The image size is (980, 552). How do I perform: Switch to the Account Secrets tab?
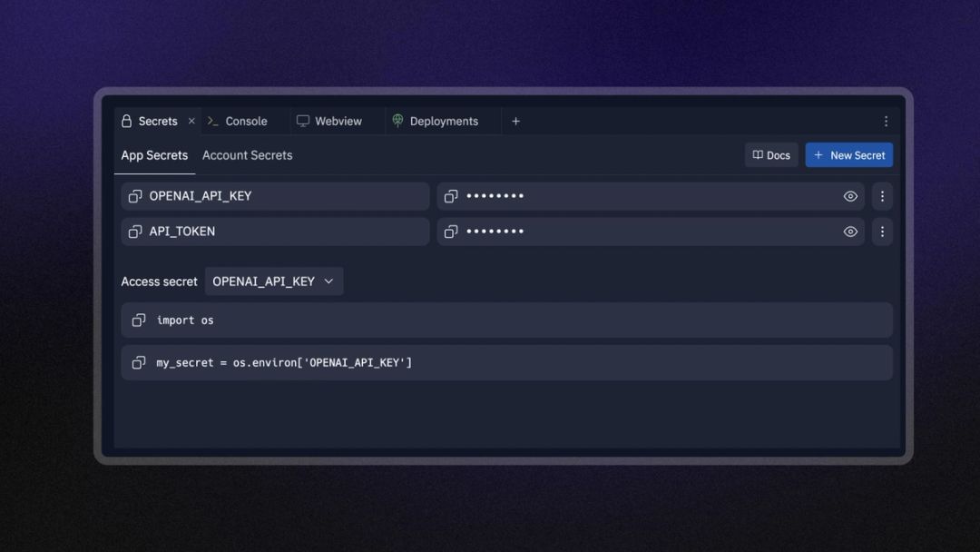point(247,155)
